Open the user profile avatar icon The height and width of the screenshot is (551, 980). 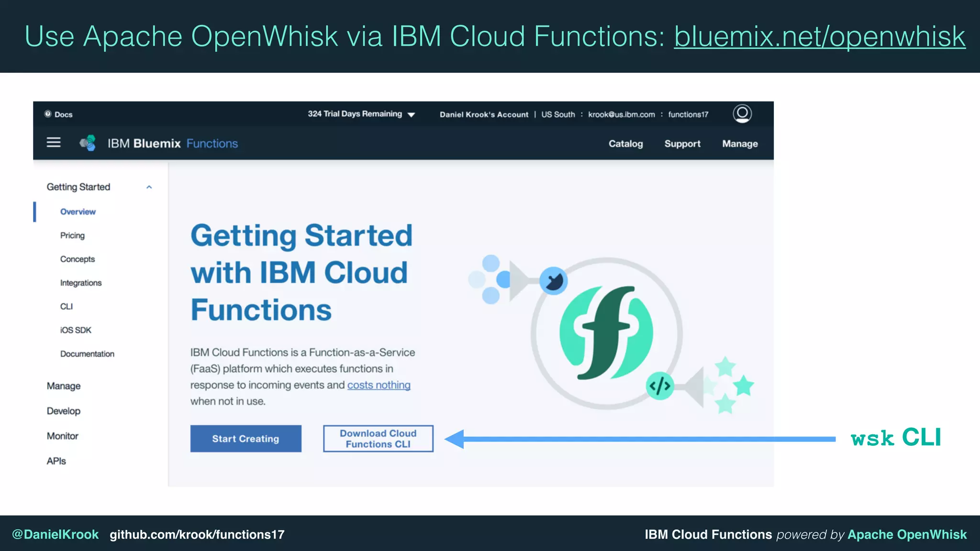[742, 114]
